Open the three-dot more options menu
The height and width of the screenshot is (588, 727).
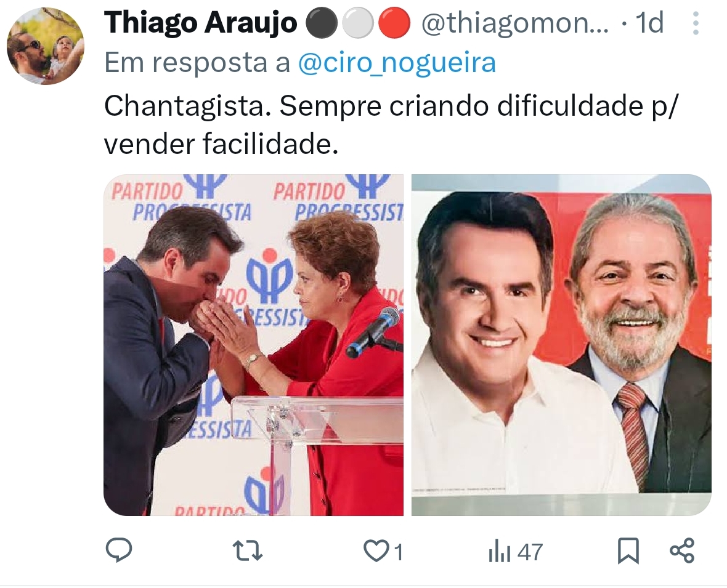click(x=696, y=23)
